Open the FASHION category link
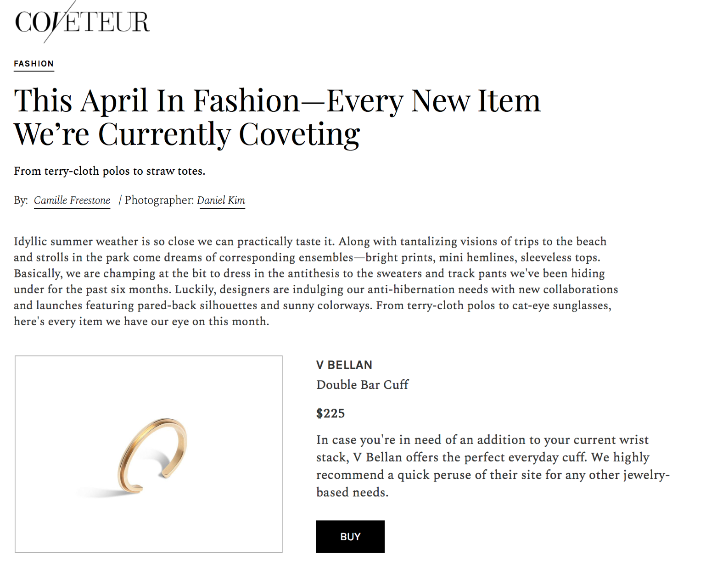The image size is (717, 588). [x=34, y=64]
